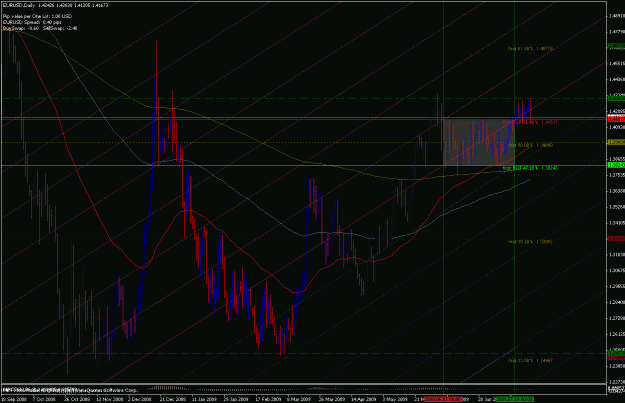Image resolution: width=625 pixels, height=403 pixels.
Task: Click the indicator subwindow label at bottom left
Action: coord(70,390)
